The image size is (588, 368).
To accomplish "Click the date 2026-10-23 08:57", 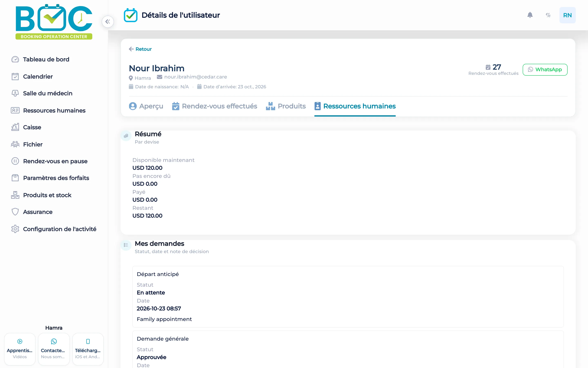I will (x=159, y=309).
